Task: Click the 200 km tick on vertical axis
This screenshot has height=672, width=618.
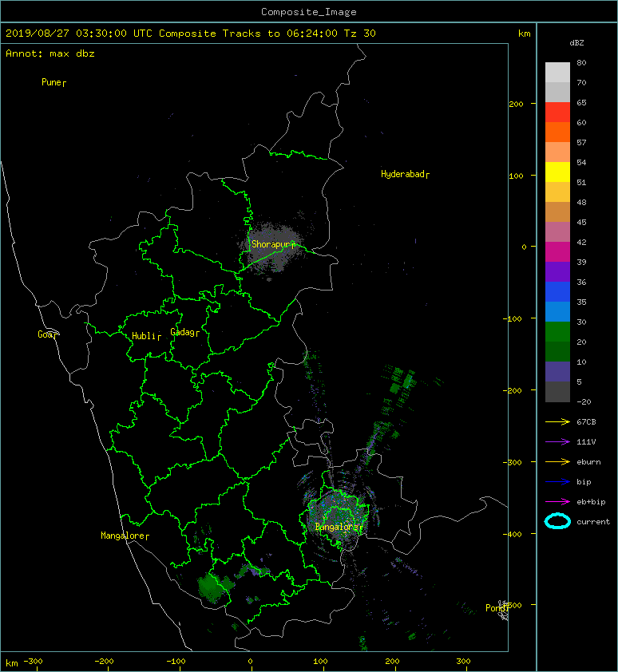Action: [x=517, y=104]
